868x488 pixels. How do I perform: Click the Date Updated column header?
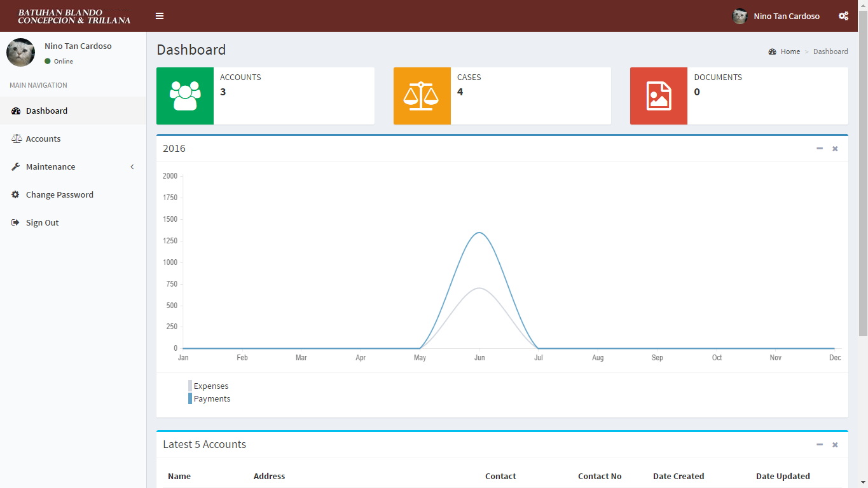783,476
